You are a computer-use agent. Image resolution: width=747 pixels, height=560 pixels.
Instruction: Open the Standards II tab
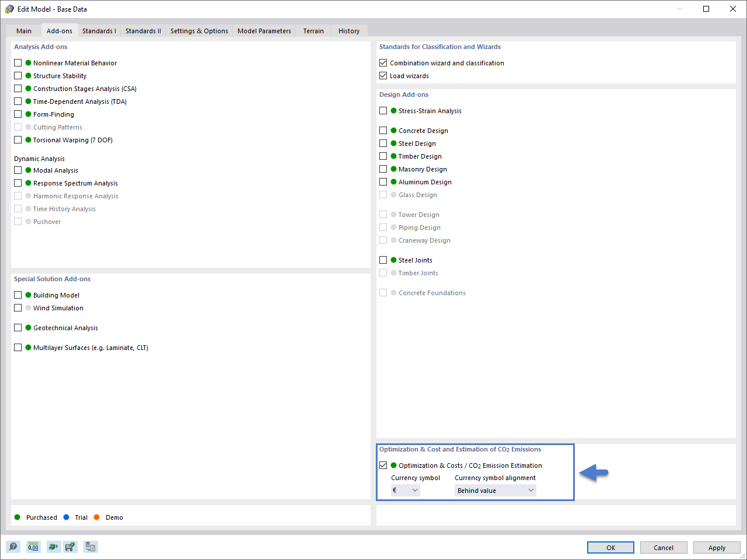point(143,31)
